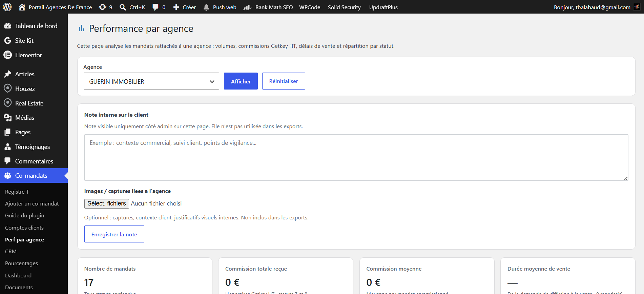Click the Articles pin icon

(7, 74)
